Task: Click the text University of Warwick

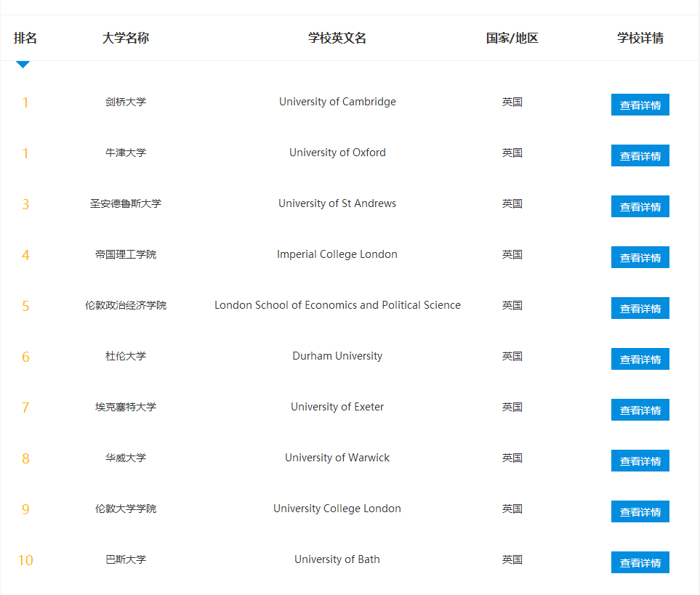Action: pos(337,458)
